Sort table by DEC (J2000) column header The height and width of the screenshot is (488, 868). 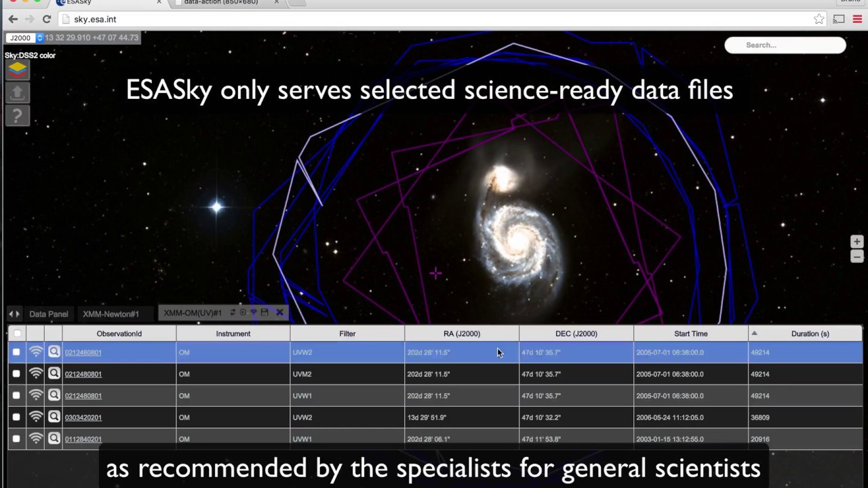(x=576, y=333)
